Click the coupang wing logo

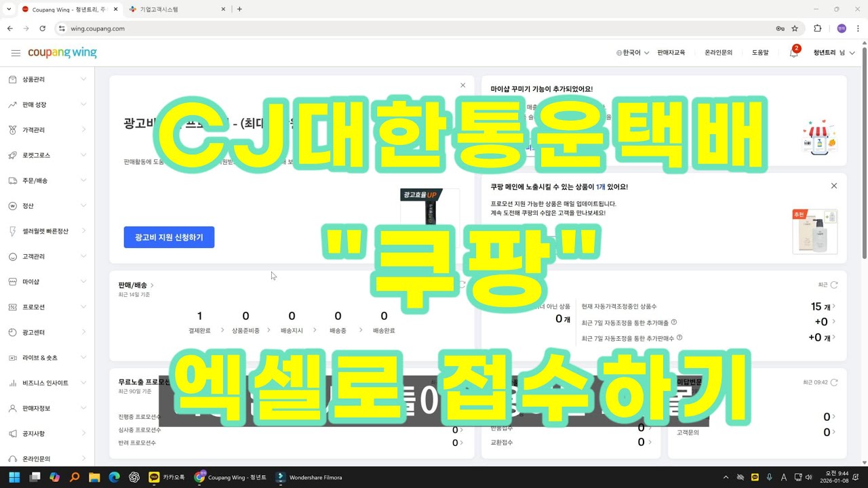coord(62,53)
